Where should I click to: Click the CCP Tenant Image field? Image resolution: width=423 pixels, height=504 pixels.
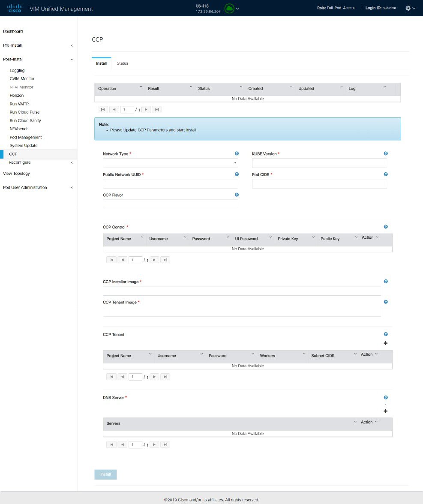click(242, 312)
